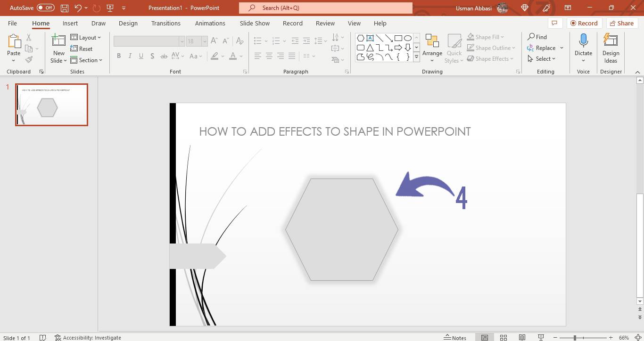Start slide show from beginning in quick access toolbar
This screenshot has width=644, height=341.
pos(110,8)
